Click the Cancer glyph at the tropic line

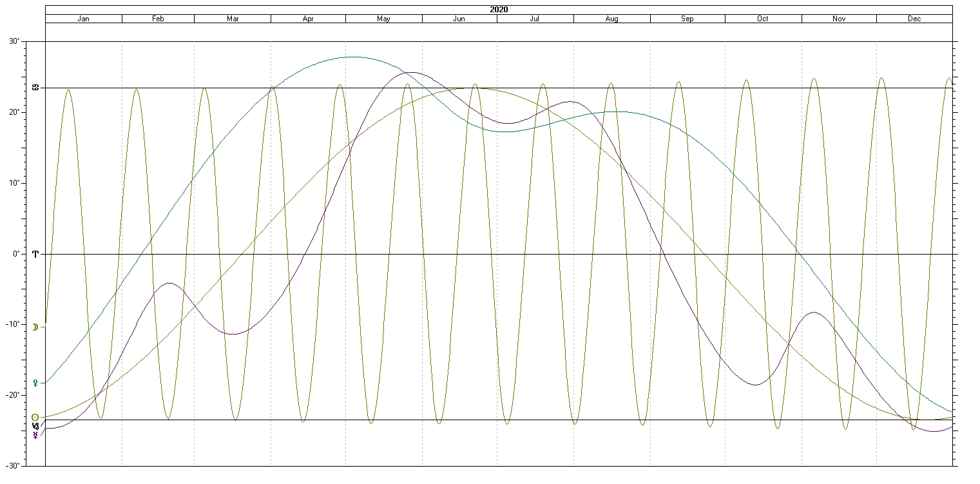35,88
